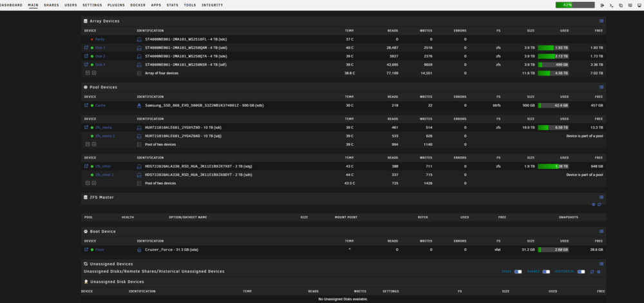Click the drive icon for Parity disk
The image size is (644, 303).
139,39
